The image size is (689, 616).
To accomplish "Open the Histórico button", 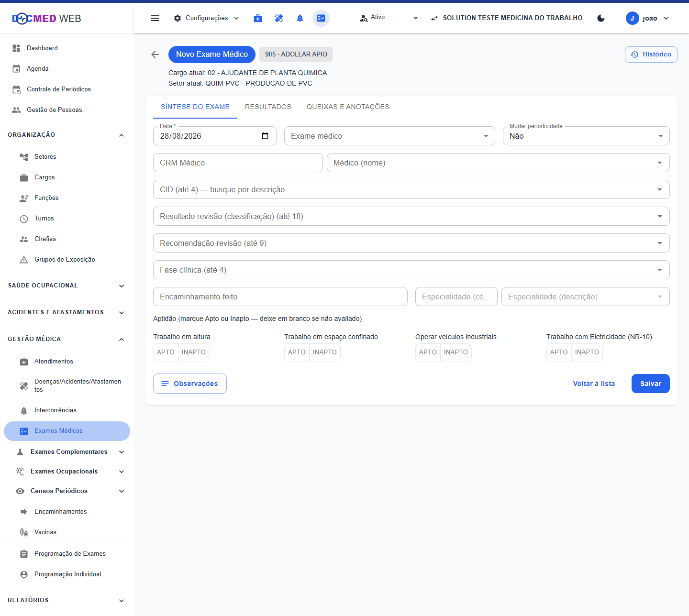I will tap(651, 55).
